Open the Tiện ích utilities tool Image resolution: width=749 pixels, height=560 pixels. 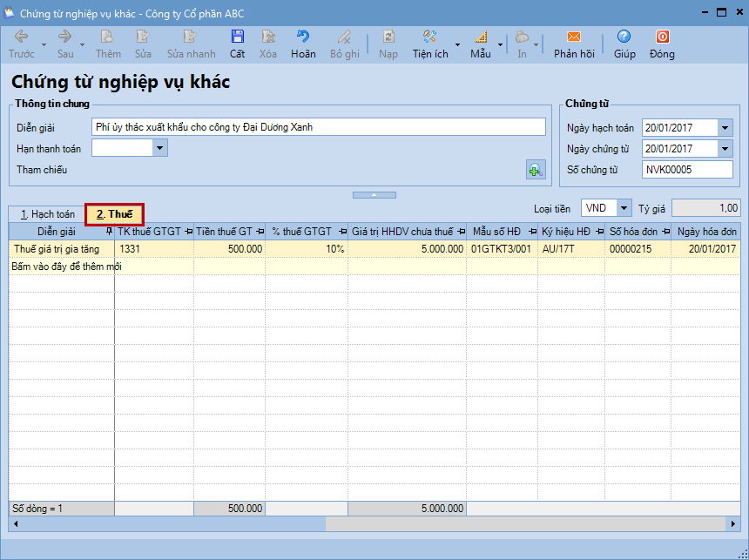point(430,37)
